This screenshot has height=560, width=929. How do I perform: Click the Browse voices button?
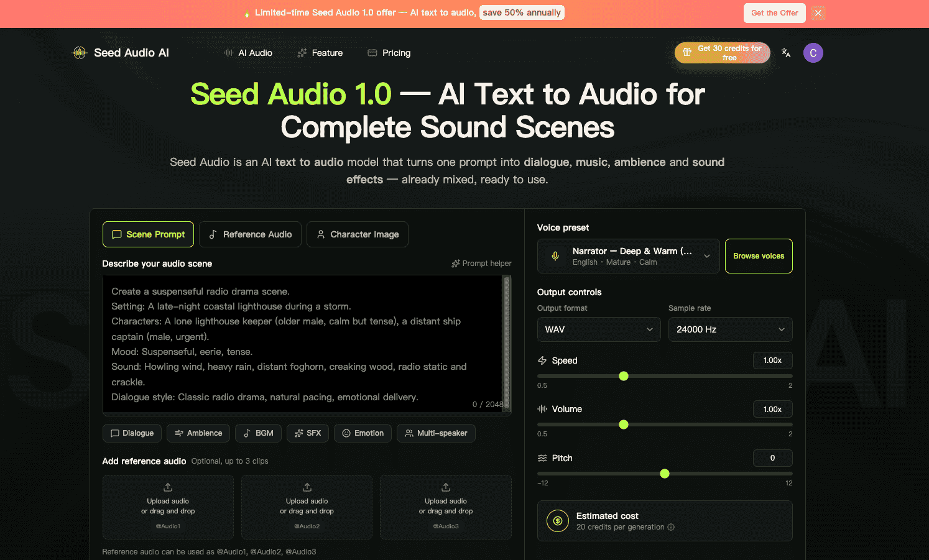tap(759, 256)
